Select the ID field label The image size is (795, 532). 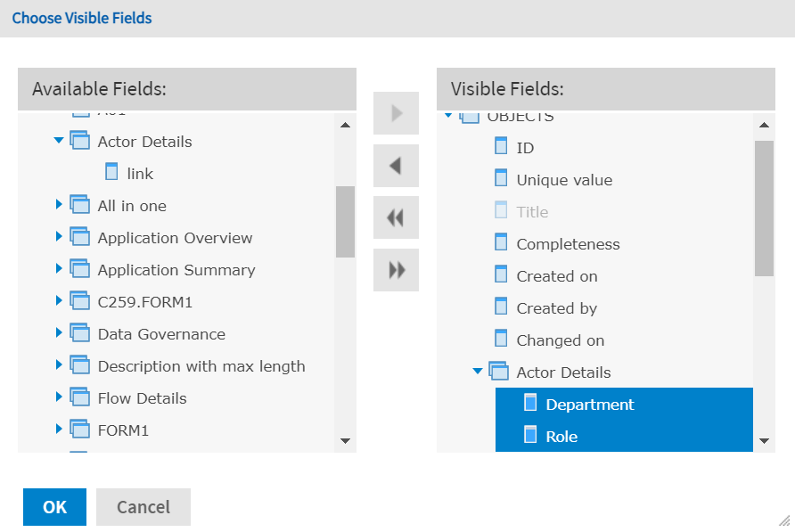(x=525, y=148)
